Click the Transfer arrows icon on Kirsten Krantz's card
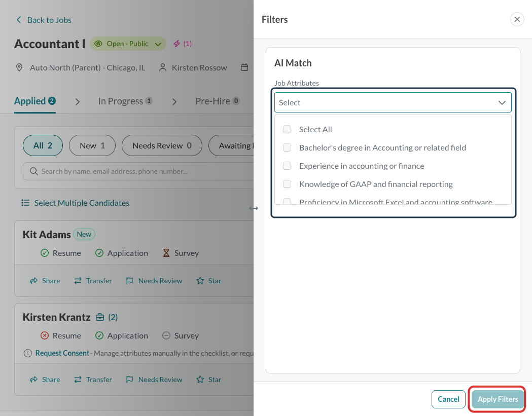The height and width of the screenshot is (416, 532). (78, 380)
